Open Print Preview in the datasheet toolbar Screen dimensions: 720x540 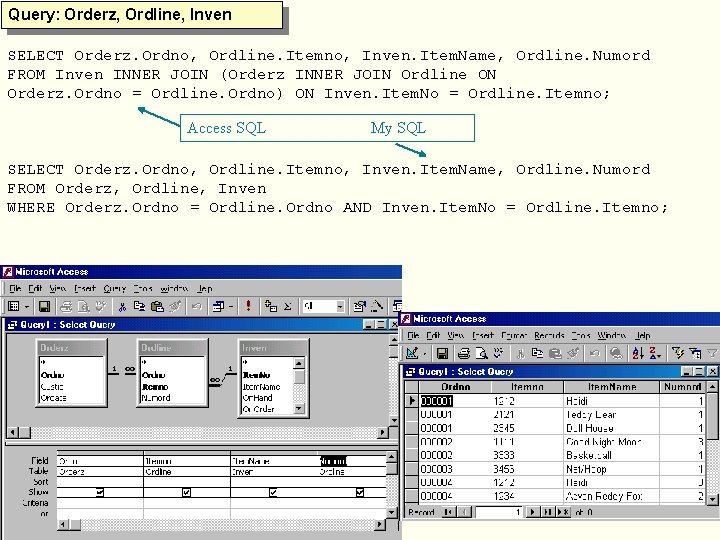click(481, 353)
